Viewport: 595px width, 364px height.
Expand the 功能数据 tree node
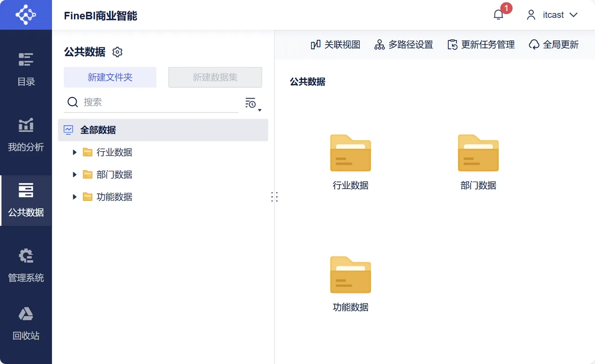[x=74, y=197]
